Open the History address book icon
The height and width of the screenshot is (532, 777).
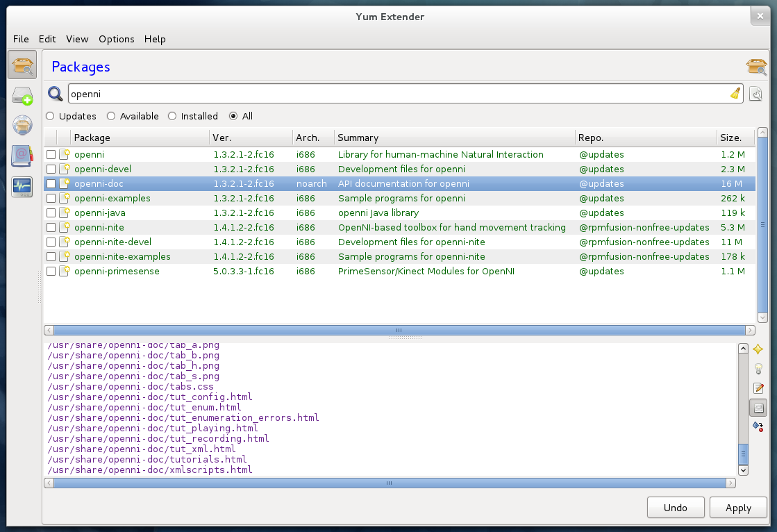pos(22,156)
